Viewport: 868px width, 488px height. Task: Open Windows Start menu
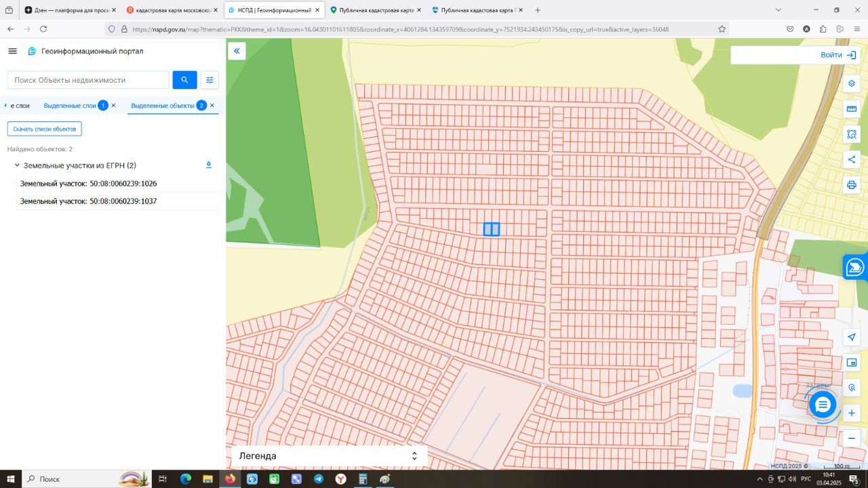11,479
